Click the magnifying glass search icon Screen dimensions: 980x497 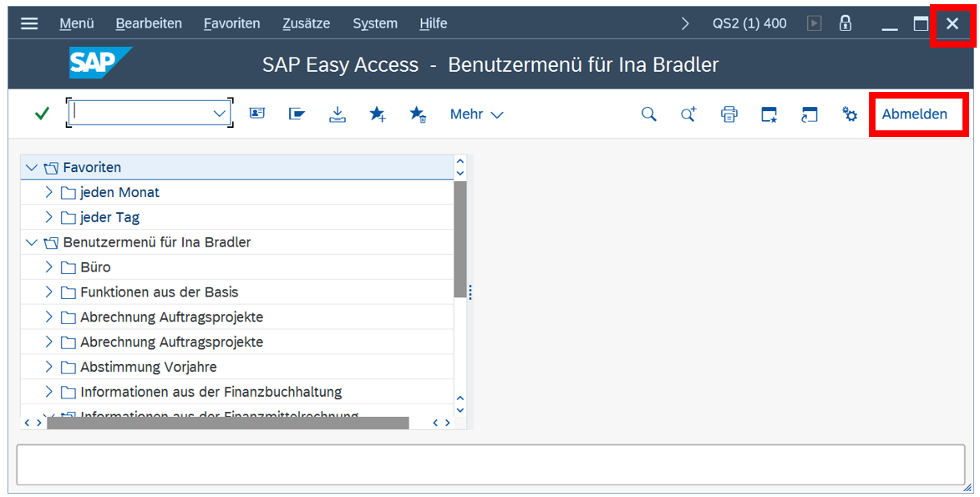pyautogui.click(x=648, y=114)
